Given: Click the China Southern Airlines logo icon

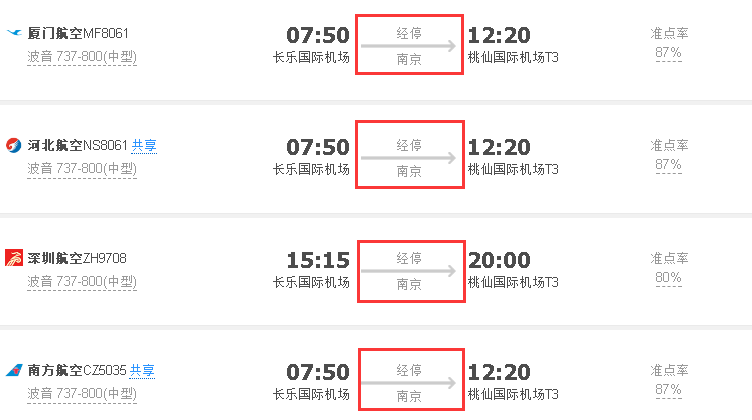Looking at the screenshot, I should 14,371.
